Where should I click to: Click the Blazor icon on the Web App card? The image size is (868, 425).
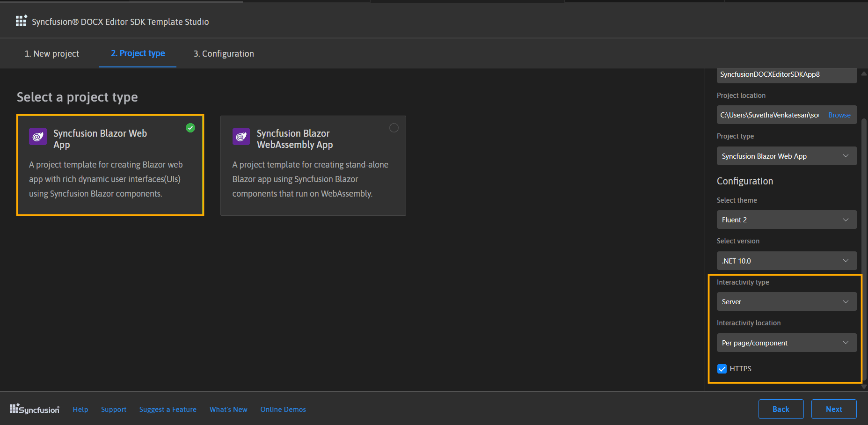37,137
